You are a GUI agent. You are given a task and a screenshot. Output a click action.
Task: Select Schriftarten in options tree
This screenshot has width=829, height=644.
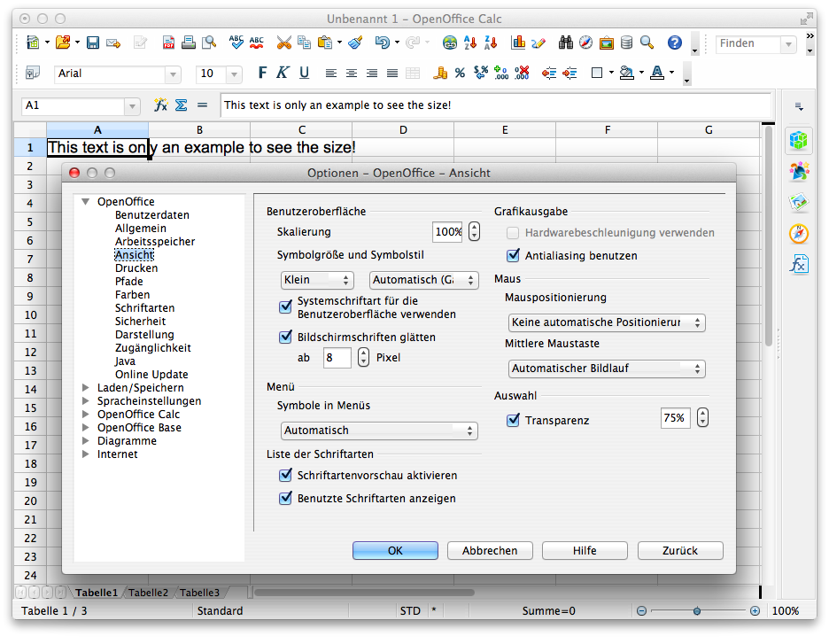click(145, 308)
